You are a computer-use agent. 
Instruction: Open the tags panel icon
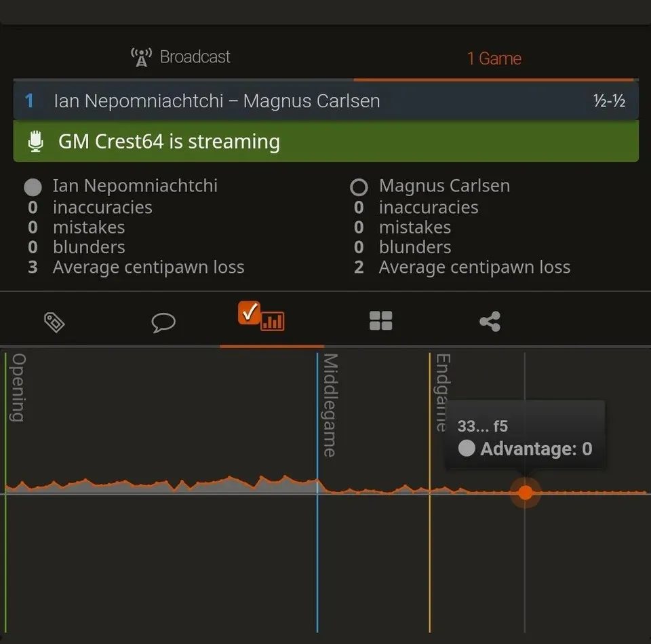(54, 322)
